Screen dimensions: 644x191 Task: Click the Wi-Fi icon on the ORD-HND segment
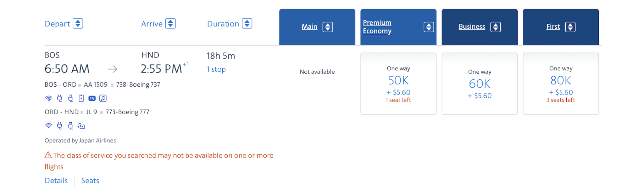(48, 126)
